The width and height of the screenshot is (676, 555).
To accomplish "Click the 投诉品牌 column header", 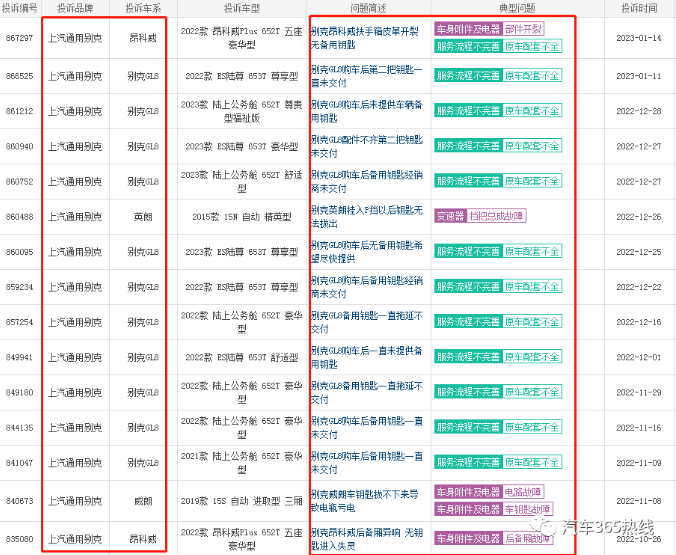I will coord(75,8).
